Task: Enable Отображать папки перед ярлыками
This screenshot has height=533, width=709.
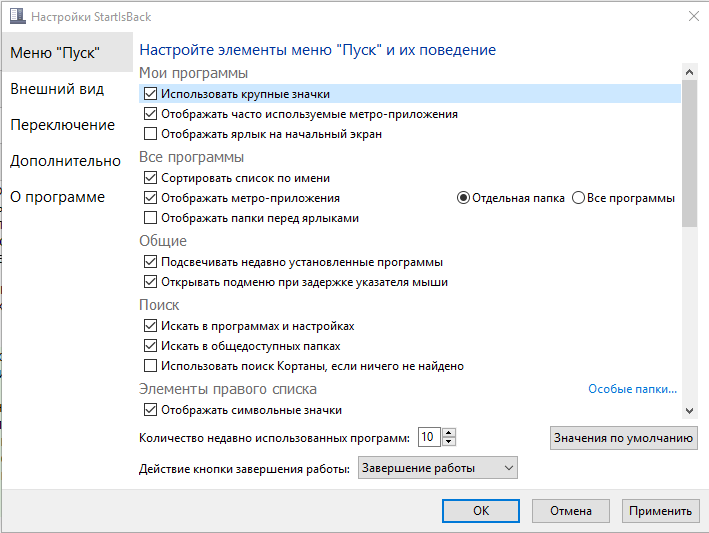Action: point(150,218)
